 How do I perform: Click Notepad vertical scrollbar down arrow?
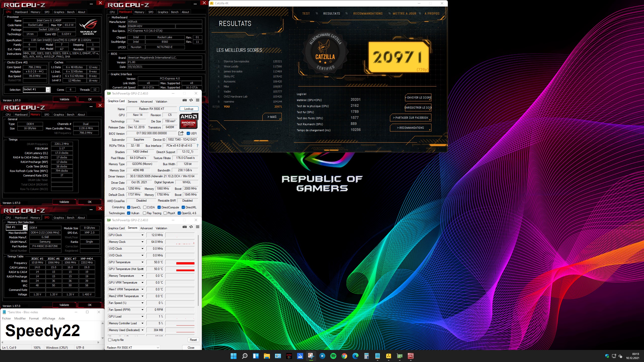(x=102, y=338)
